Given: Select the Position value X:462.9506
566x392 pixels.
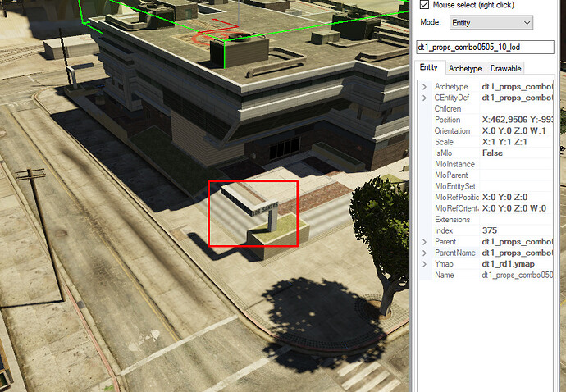Looking at the screenshot, I should pyautogui.click(x=517, y=120).
